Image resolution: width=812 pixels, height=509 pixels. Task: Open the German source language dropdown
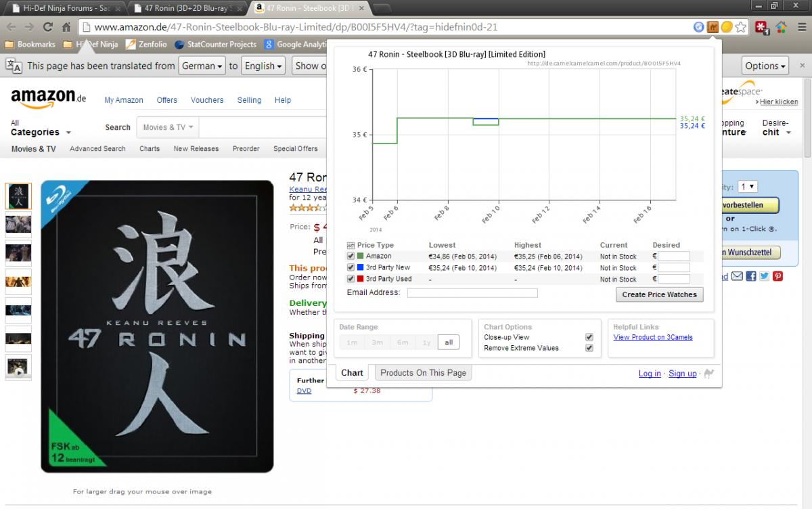[202, 66]
